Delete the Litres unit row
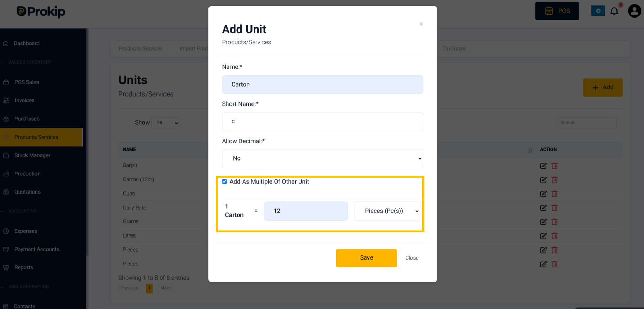The width and height of the screenshot is (644, 309). (x=555, y=236)
